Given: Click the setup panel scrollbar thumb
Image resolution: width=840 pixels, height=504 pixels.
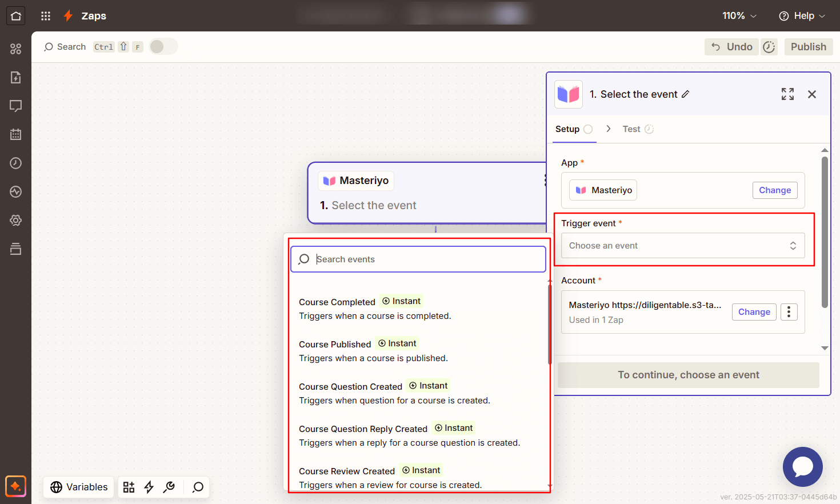Looking at the screenshot, I should click(825, 233).
